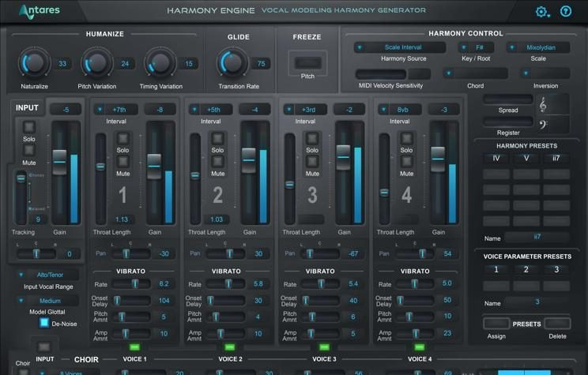The height and width of the screenshot is (375, 588).
Task: Solo harmony voice 2
Action: coord(217,138)
